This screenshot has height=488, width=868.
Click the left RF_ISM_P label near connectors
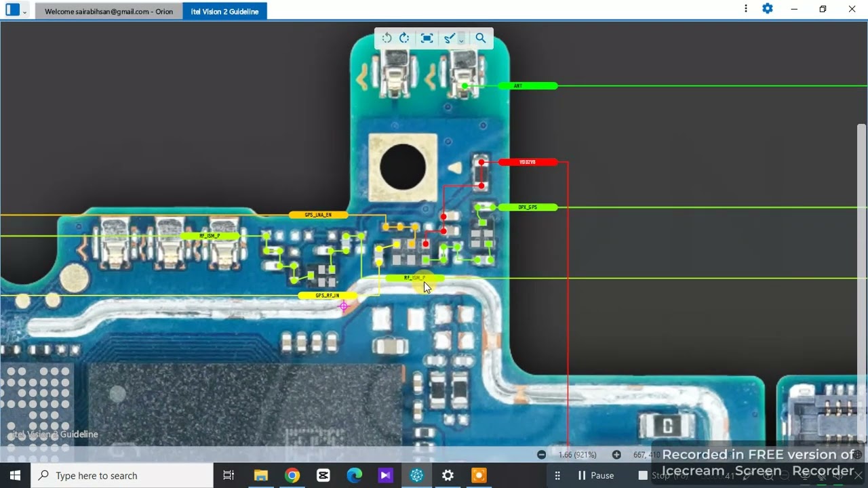(210, 236)
